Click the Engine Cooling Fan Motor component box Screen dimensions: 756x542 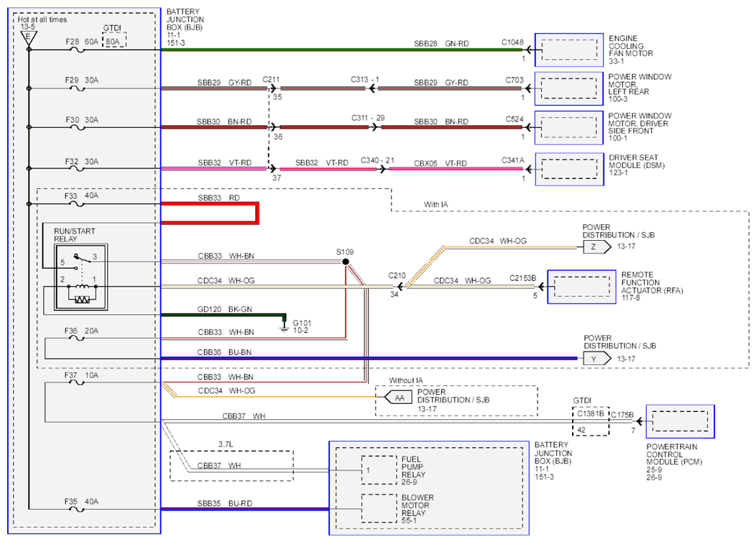click(569, 50)
